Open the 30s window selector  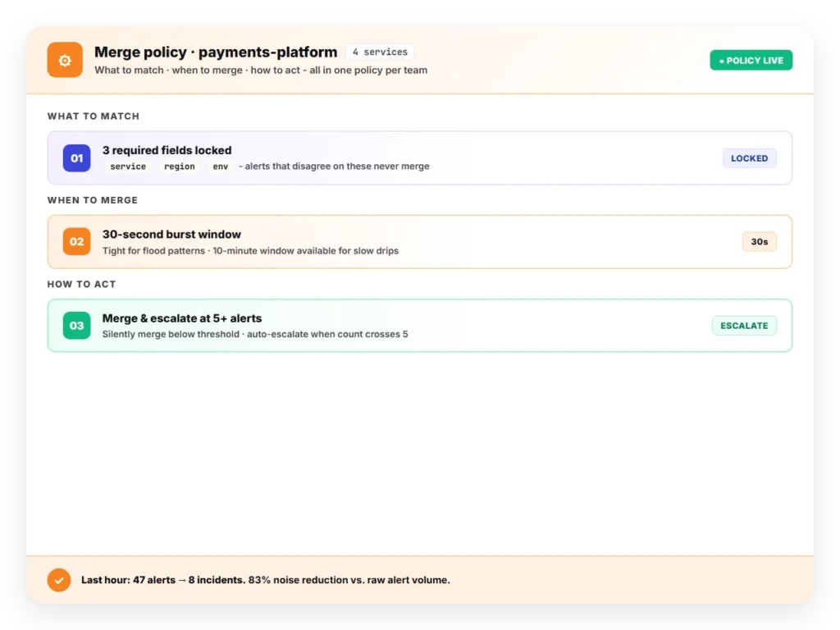point(759,242)
